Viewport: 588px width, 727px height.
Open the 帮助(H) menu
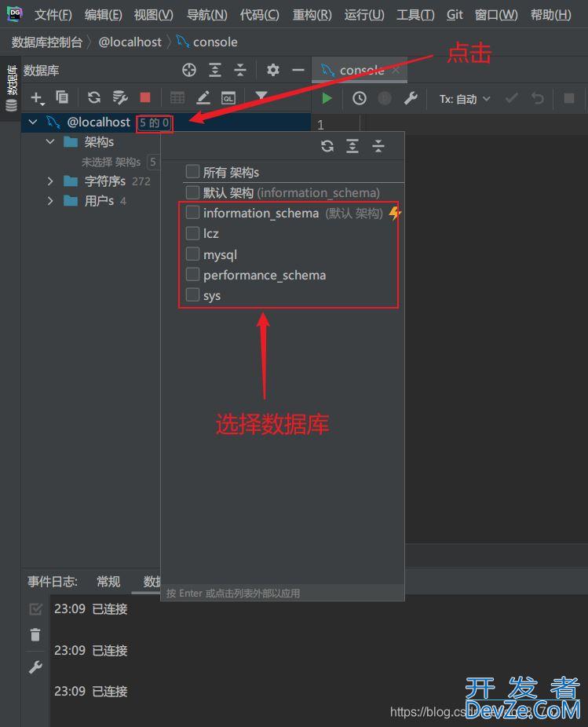tap(551, 15)
